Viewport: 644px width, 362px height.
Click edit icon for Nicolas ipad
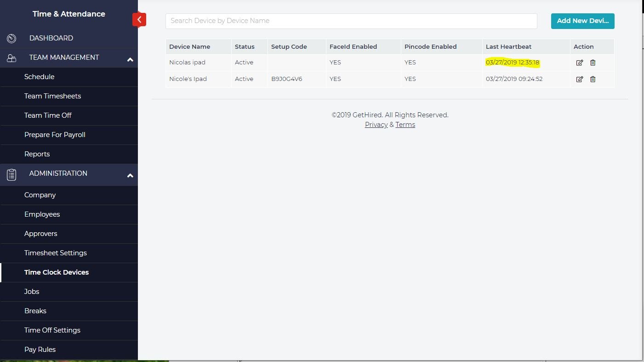coord(579,63)
